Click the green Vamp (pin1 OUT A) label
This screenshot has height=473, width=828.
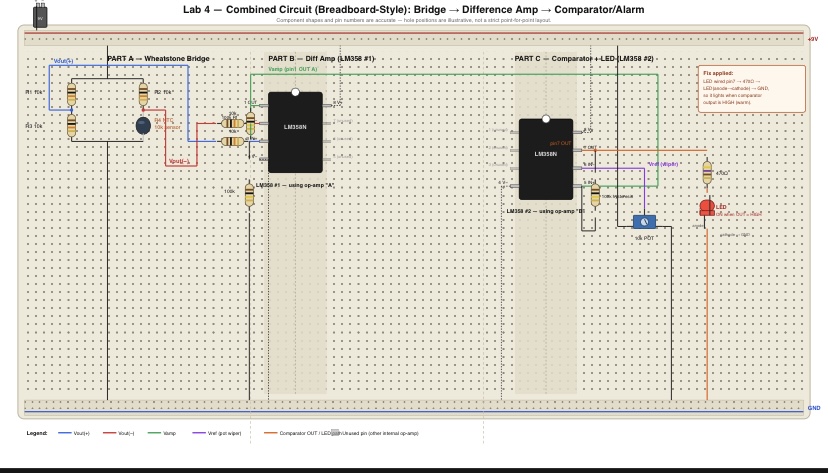[x=293, y=69]
